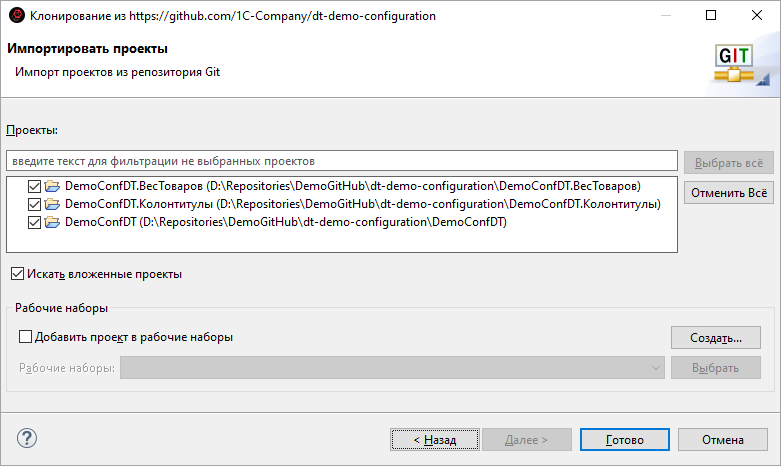Click 'Создать...' working set button
The width and height of the screenshot is (781, 466).
715,337
